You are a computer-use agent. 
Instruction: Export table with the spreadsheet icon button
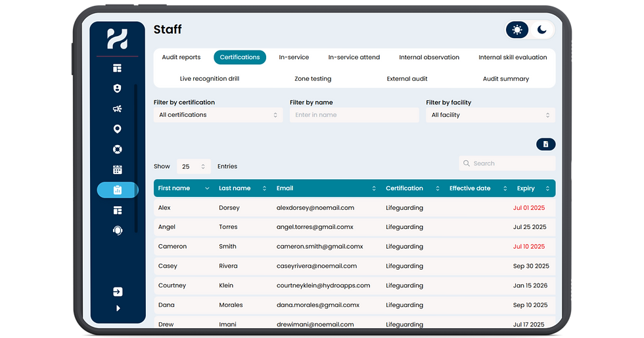(546, 144)
